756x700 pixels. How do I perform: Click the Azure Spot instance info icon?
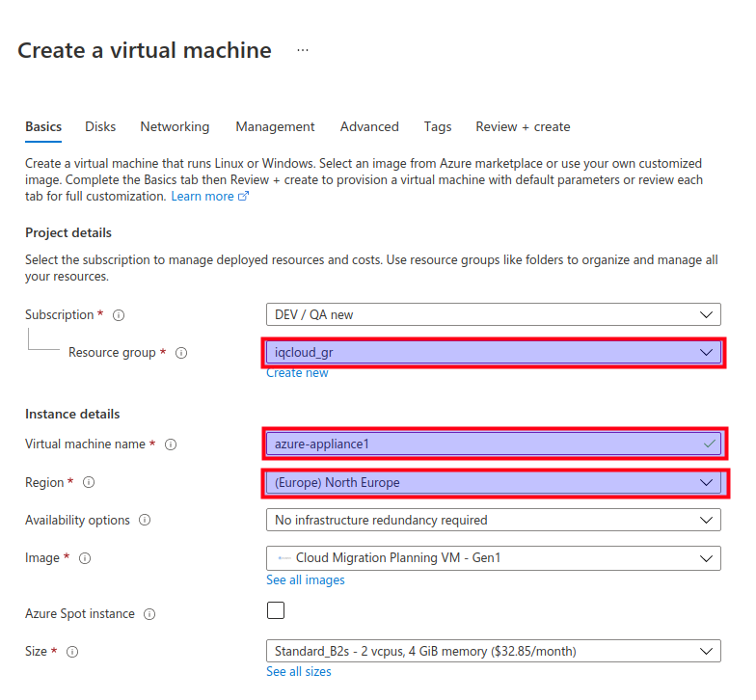[149, 614]
